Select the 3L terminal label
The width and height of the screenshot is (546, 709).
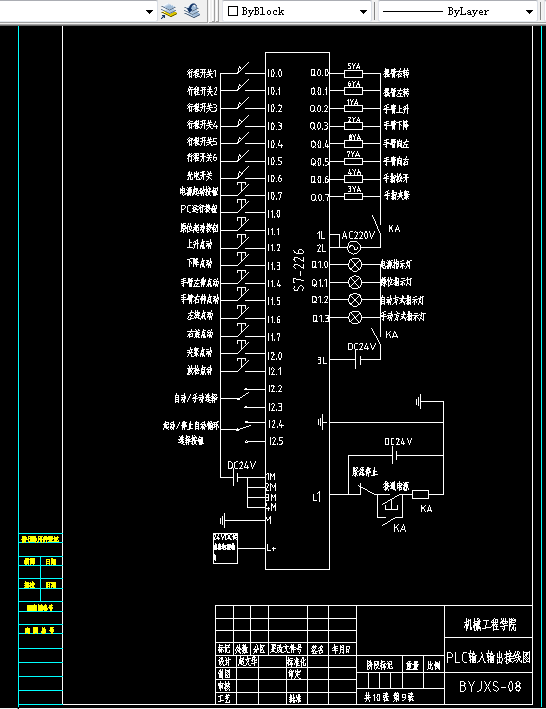point(321,361)
